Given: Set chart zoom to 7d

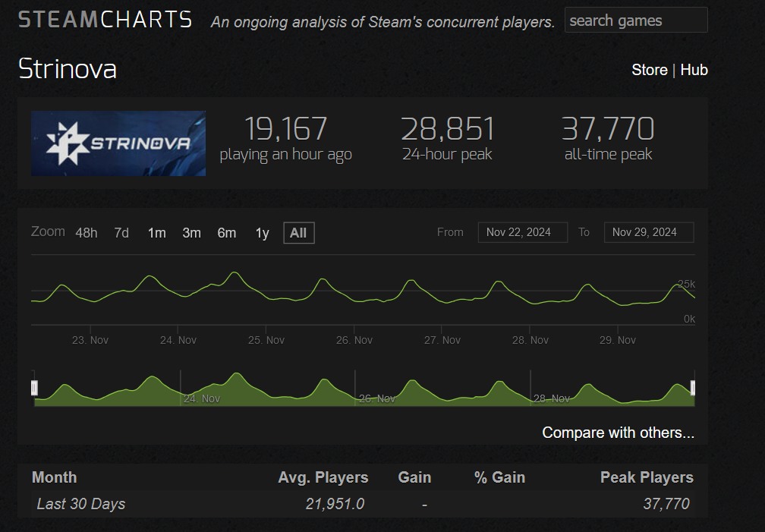Looking at the screenshot, I should click(121, 233).
